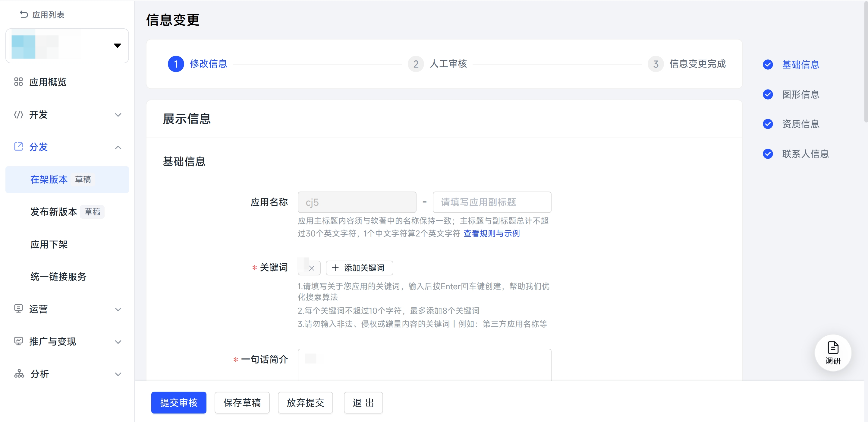The width and height of the screenshot is (868, 422).
Task: Click the 请填写应用副标题 input field
Action: point(492,202)
